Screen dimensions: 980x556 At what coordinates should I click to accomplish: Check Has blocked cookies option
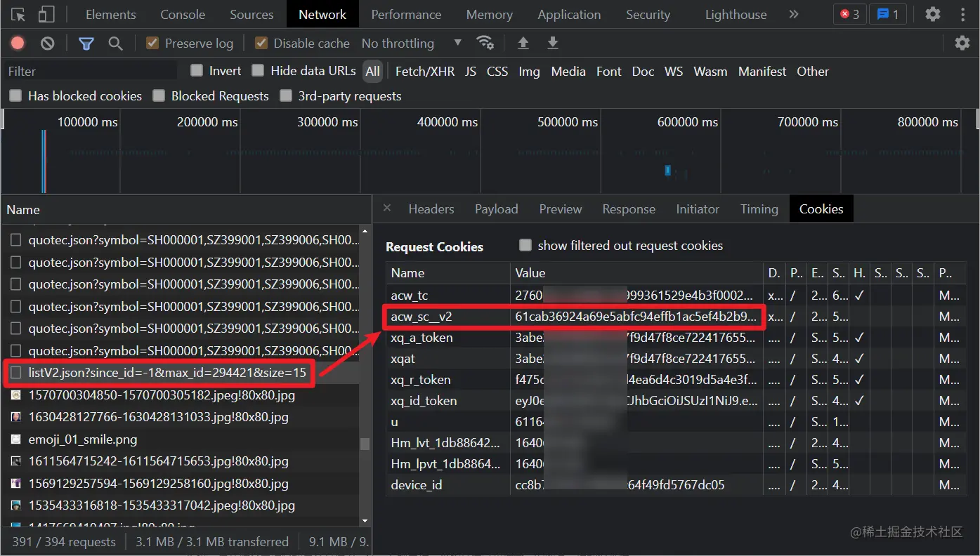(15, 95)
